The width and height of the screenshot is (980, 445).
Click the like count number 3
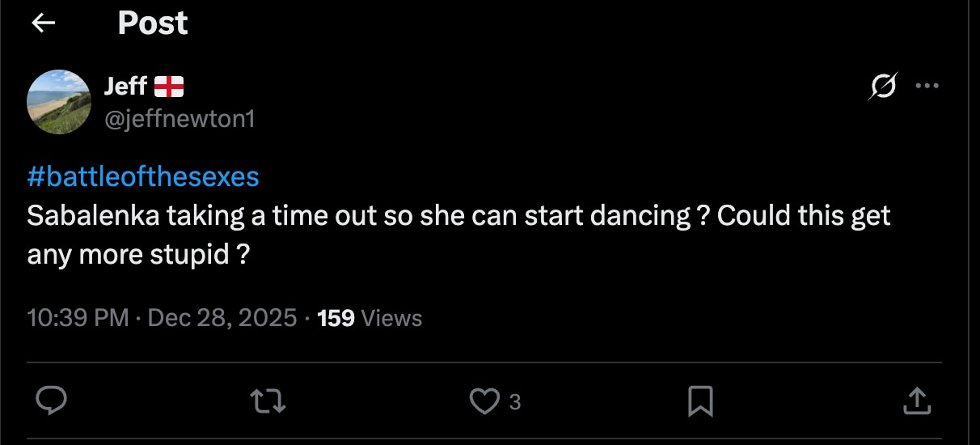(x=514, y=402)
